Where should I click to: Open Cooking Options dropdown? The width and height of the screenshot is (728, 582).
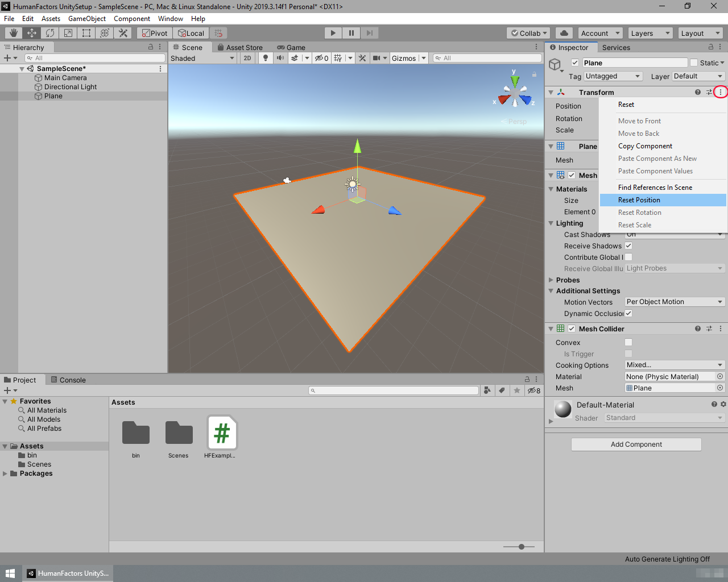675,365
